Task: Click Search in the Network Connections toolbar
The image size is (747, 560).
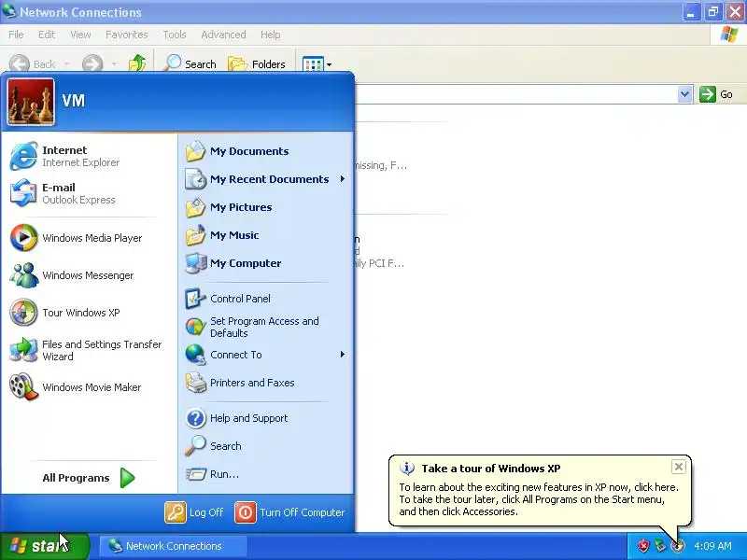Action: (x=190, y=63)
